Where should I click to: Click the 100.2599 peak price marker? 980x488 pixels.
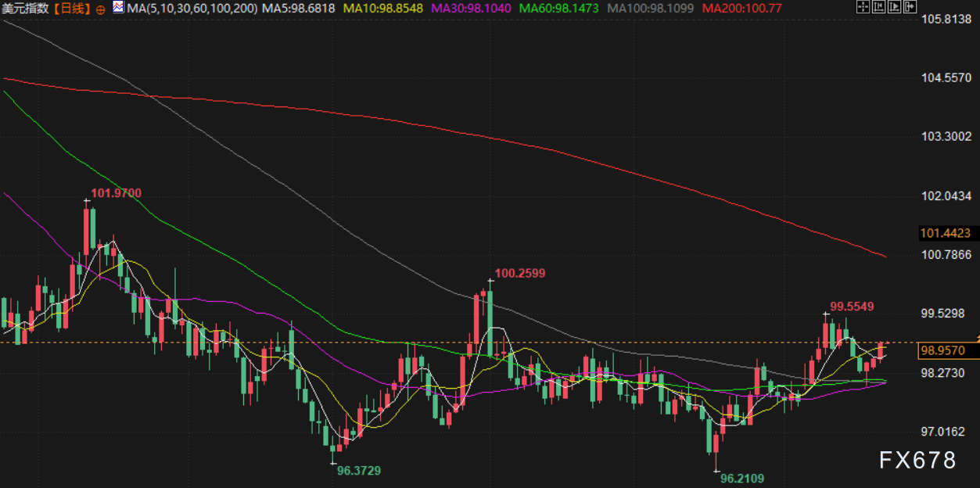click(520, 273)
